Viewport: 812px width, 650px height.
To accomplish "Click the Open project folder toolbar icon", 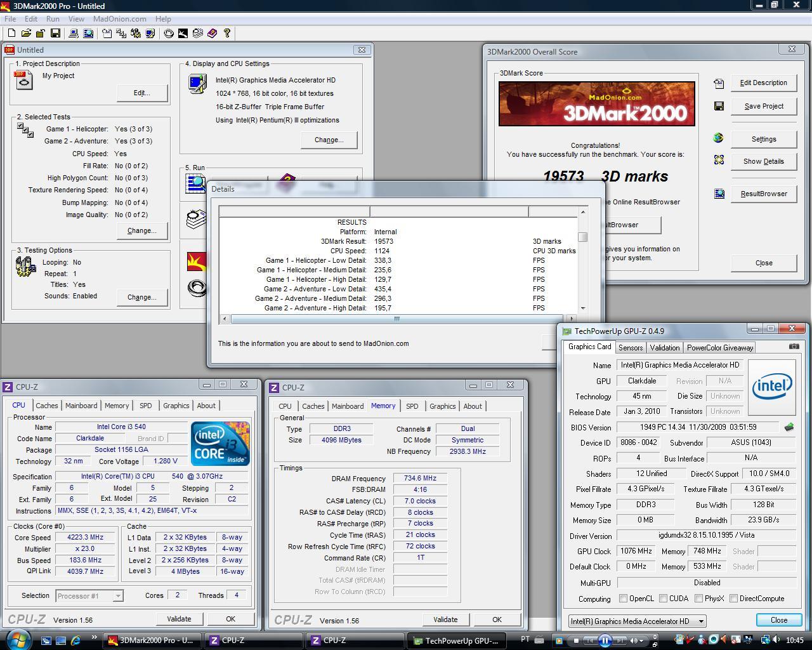I will coord(26,33).
